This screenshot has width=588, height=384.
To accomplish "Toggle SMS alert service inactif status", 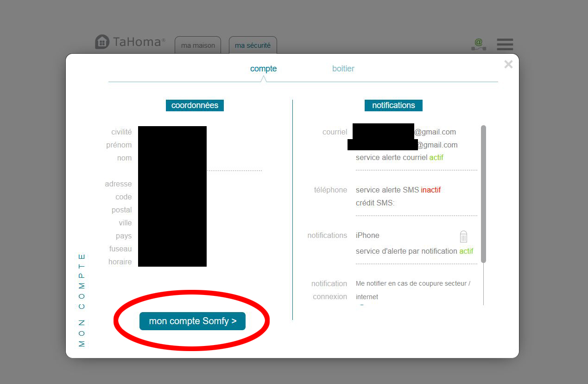I will pos(430,190).
